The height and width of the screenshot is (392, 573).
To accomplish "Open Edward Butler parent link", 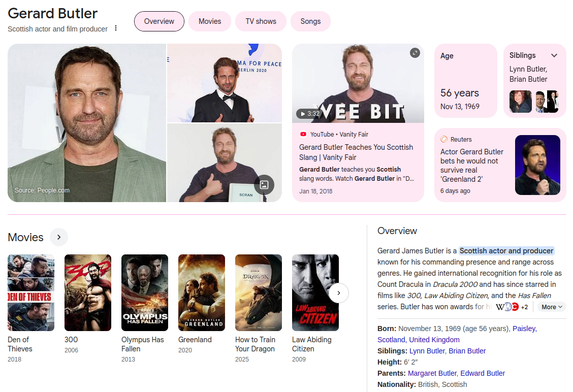I will [483, 373].
